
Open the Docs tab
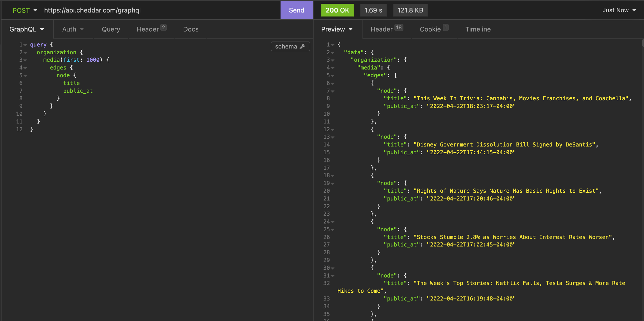click(x=191, y=29)
